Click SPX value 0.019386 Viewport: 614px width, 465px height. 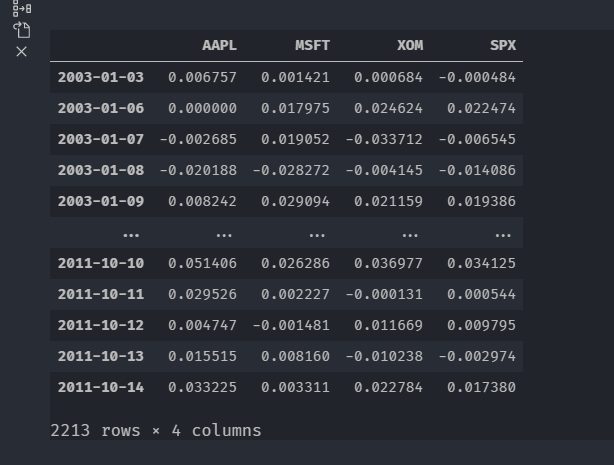481,201
